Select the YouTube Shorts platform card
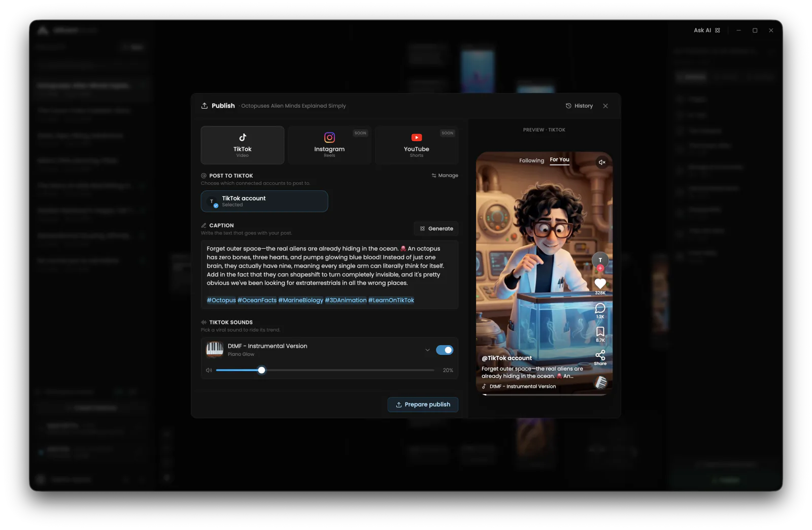The width and height of the screenshot is (812, 530). 416,145
